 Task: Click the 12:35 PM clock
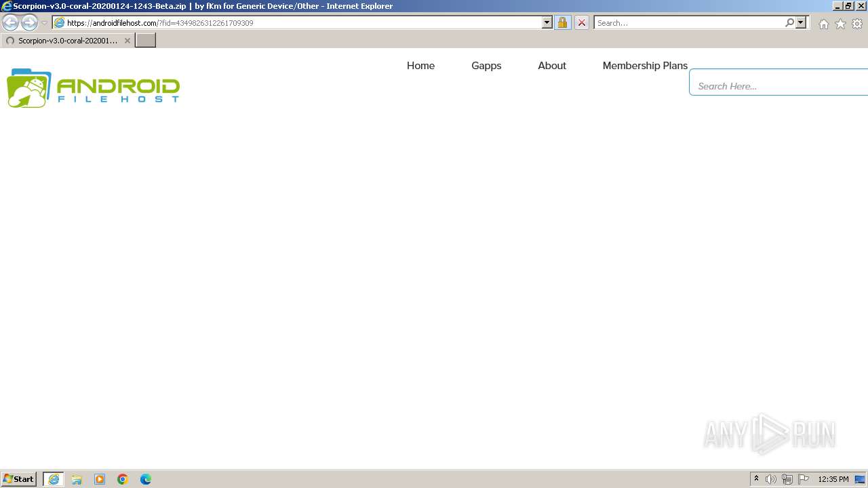click(x=833, y=479)
